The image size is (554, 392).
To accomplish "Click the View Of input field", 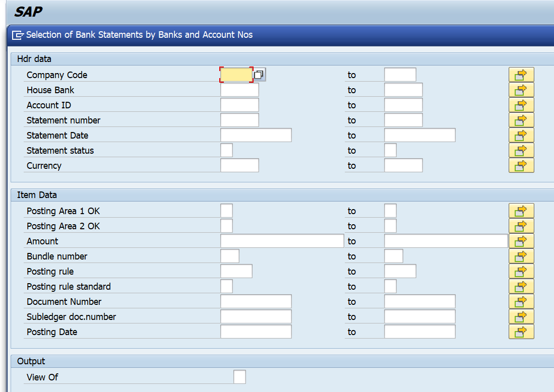I will coord(239,376).
